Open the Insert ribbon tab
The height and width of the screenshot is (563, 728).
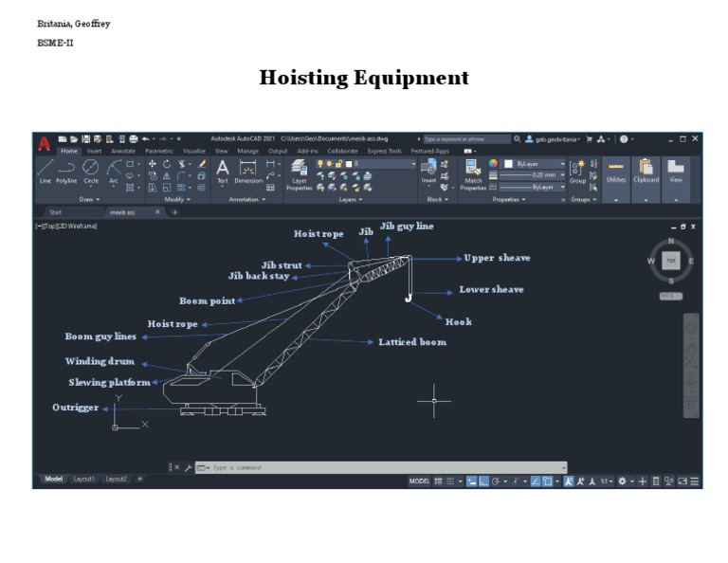[x=94, y=151]
